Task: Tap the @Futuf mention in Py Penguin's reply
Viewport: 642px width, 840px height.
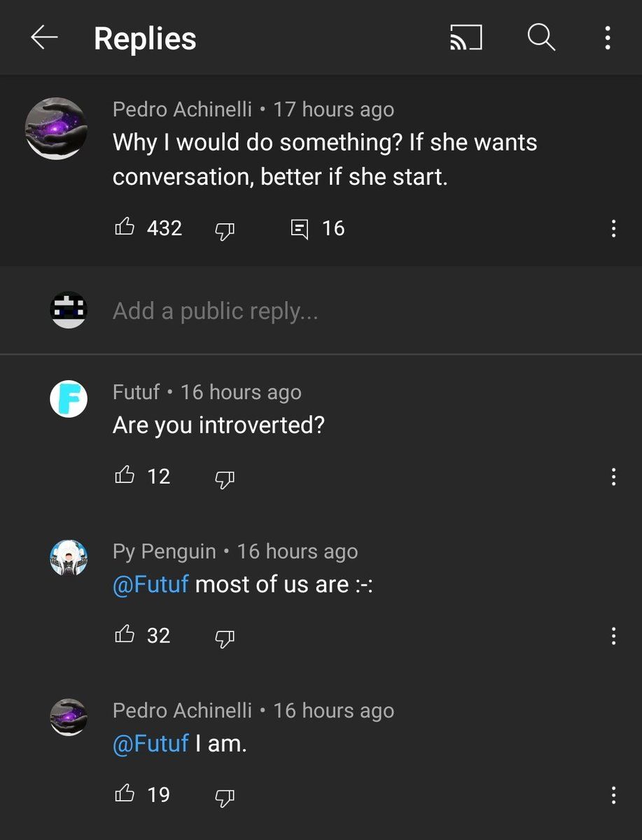Action: click(151, 584)
